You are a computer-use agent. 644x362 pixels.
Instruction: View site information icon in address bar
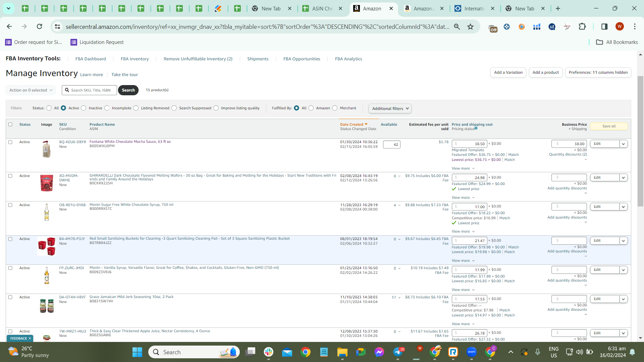click(57, 26)
